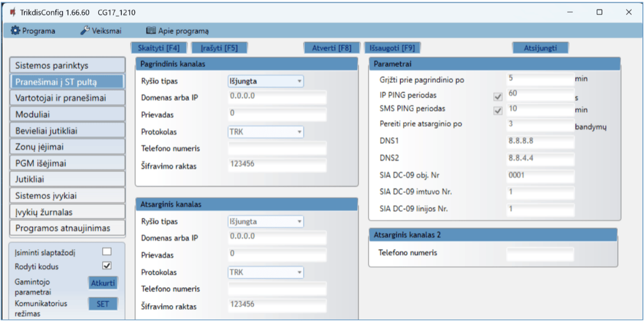Expand Ryšio tipas dropdown in Pagrindinis kanalas
Image resolution: width=644 pixels, height=322 pixels.
pos(266,82)
